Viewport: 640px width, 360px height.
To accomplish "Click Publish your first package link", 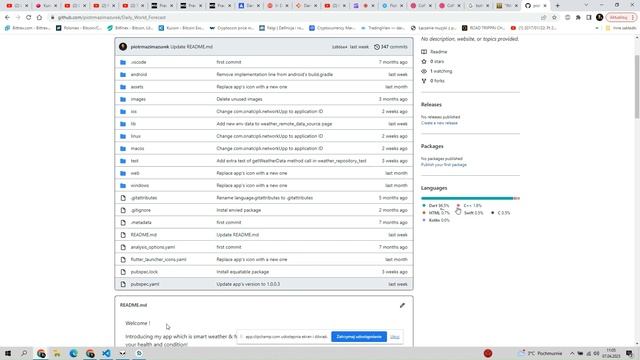I will [x=444, y=164].
